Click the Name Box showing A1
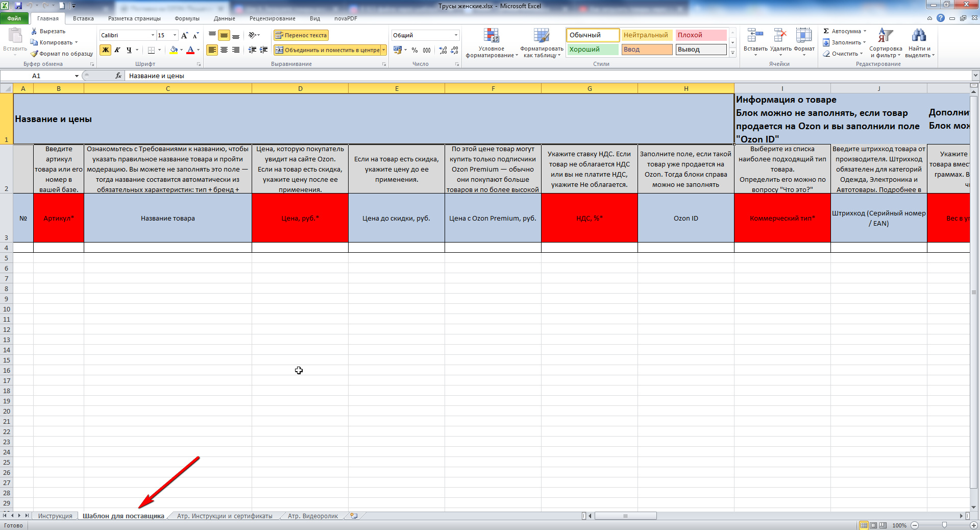Image resolution: width=980 pixels, height=530 pixels. 36,76
